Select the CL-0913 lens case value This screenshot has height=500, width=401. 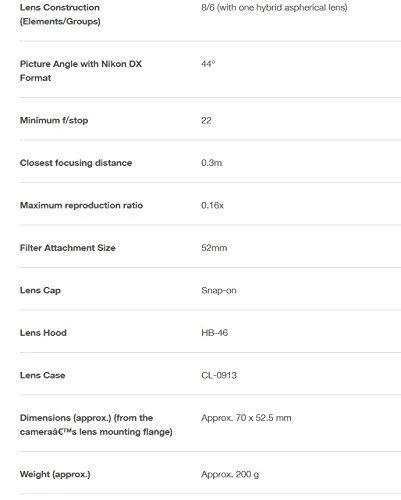coord(219,375)
